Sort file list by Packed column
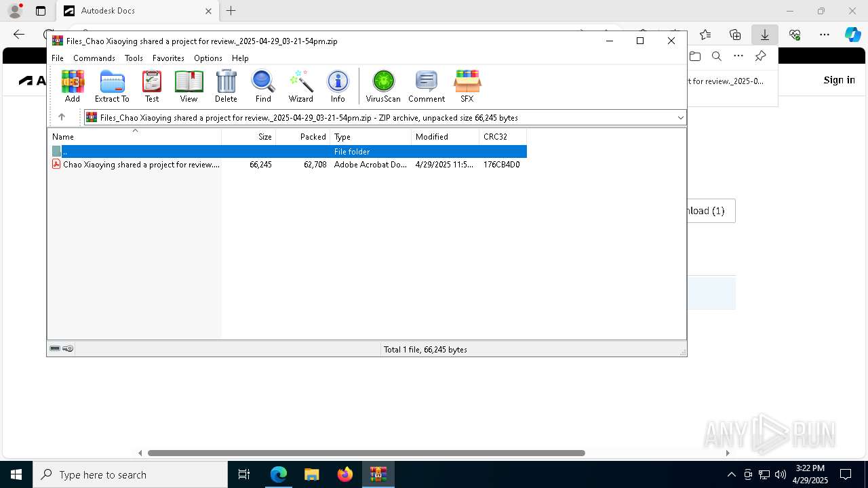 tap(303, 136)
